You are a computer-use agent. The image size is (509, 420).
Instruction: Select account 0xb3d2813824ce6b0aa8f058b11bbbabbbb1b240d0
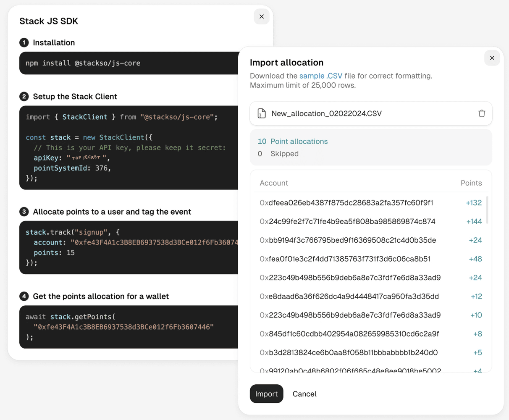pos(349,353)
